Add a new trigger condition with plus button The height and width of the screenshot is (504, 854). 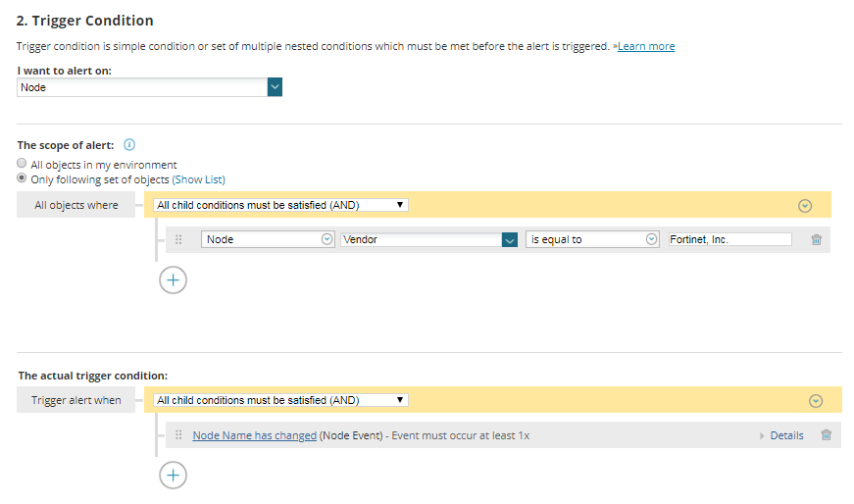pyautogui.click(x=174, y=476)
